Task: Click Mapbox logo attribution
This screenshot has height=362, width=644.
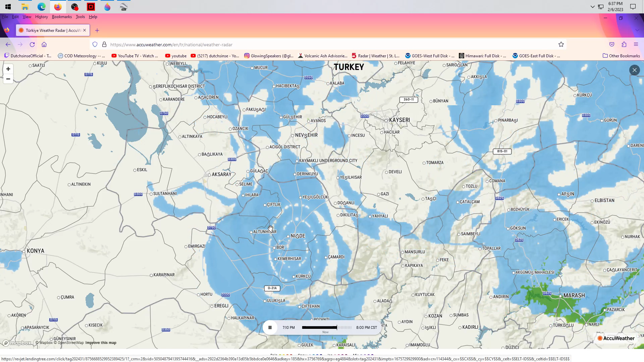Action: [17, 343]
